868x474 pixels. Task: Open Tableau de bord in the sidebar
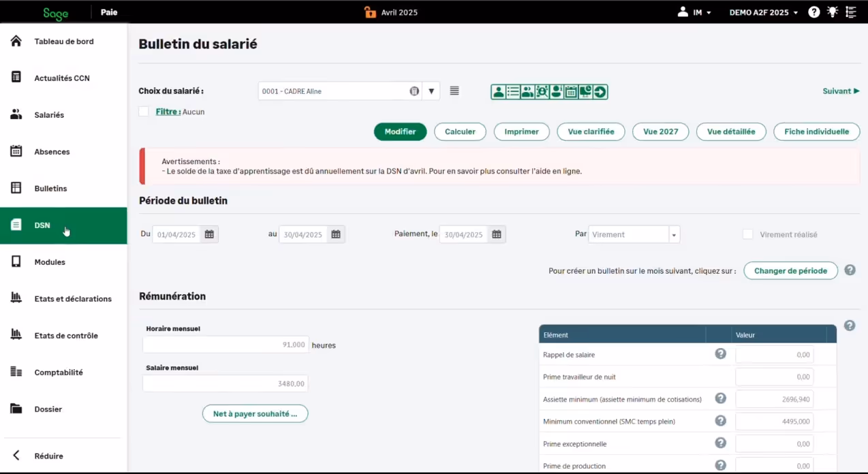[63, 42]
